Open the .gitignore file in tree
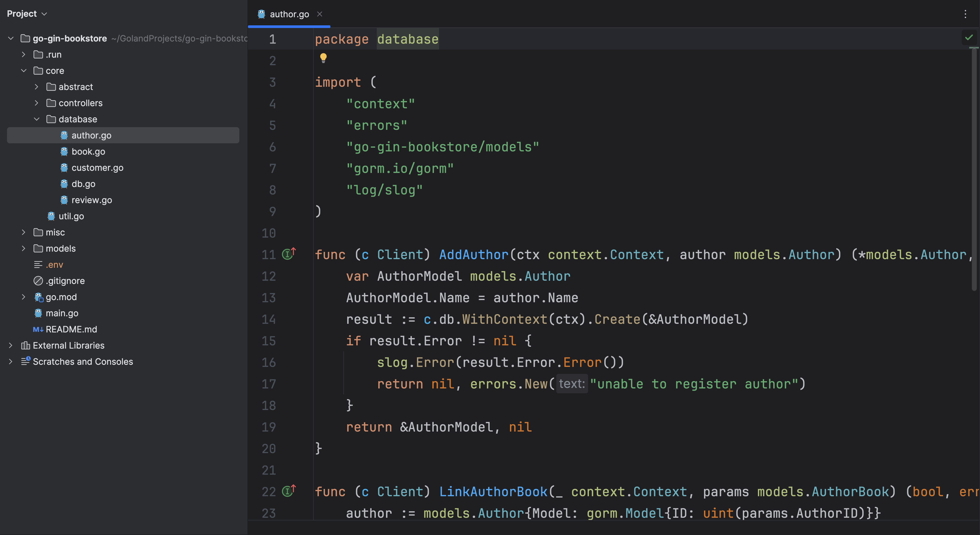980x535 pixels. click(x=65, y=281)
